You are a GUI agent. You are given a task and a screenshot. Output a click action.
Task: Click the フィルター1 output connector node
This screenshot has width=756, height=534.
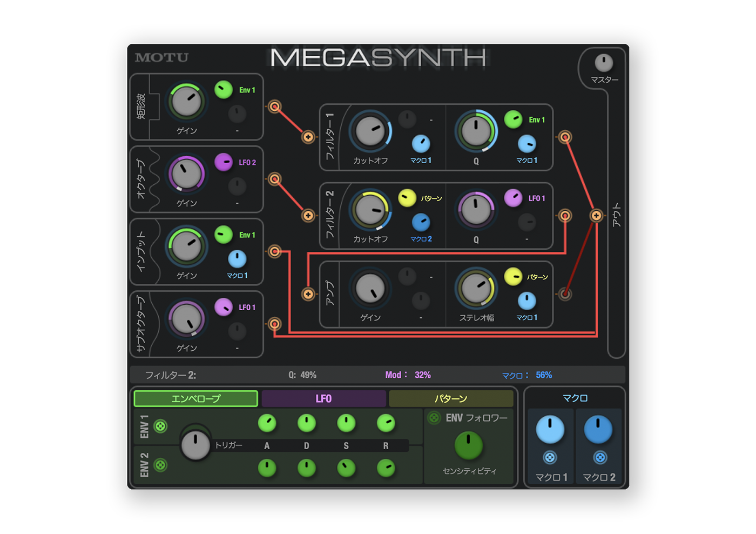565,137
